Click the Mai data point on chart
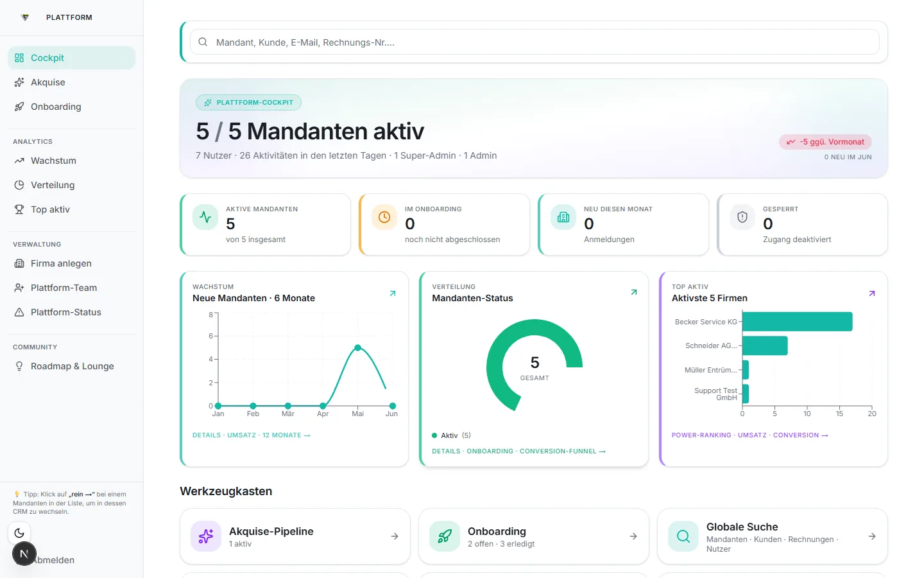Viewport: 924px width, 578px height. point(358,347)
